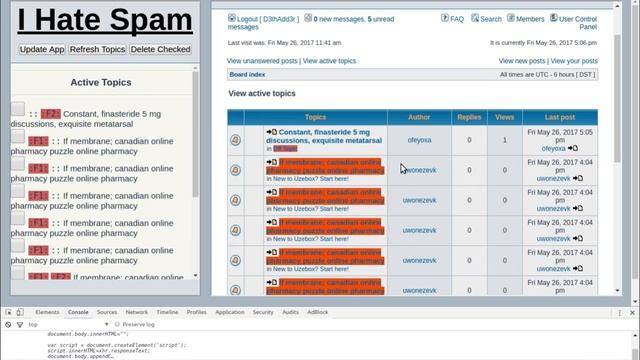Click the Active Topics list scroll-down arrow
This screenshot has width=640, height=360.
(x=195, y=276)
